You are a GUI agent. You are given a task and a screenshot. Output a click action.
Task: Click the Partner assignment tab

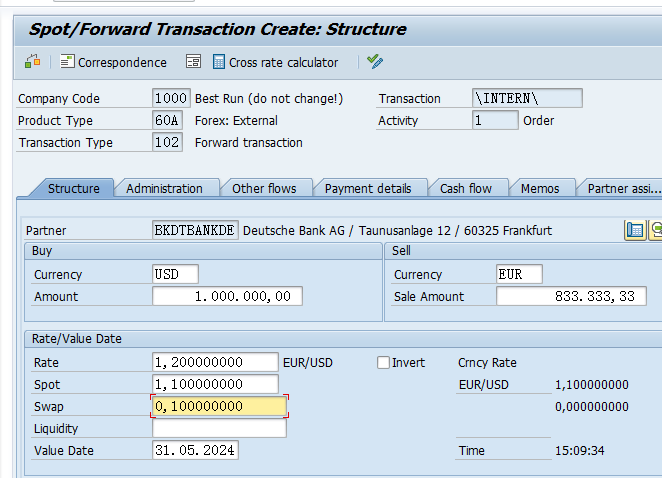click(622, 188)
